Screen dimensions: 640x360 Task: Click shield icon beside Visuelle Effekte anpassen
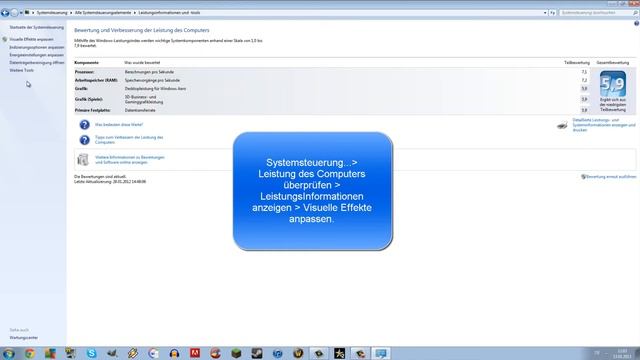[4, 39]
